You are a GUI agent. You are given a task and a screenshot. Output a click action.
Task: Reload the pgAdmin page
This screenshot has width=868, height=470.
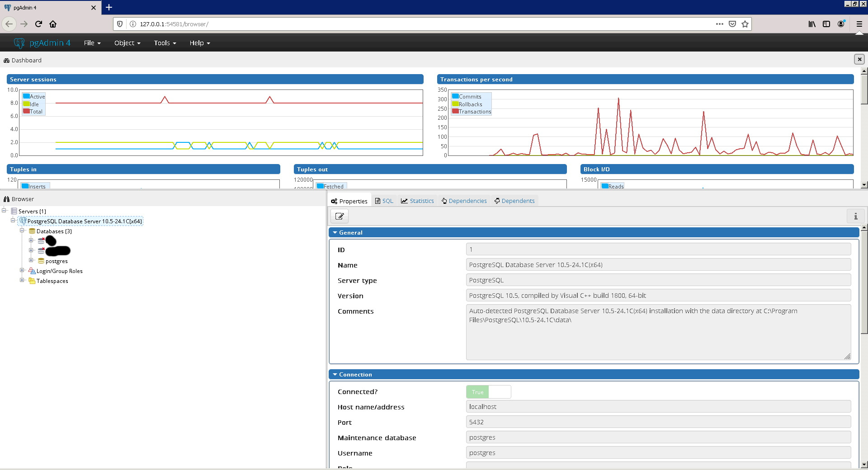coord(38,24)
